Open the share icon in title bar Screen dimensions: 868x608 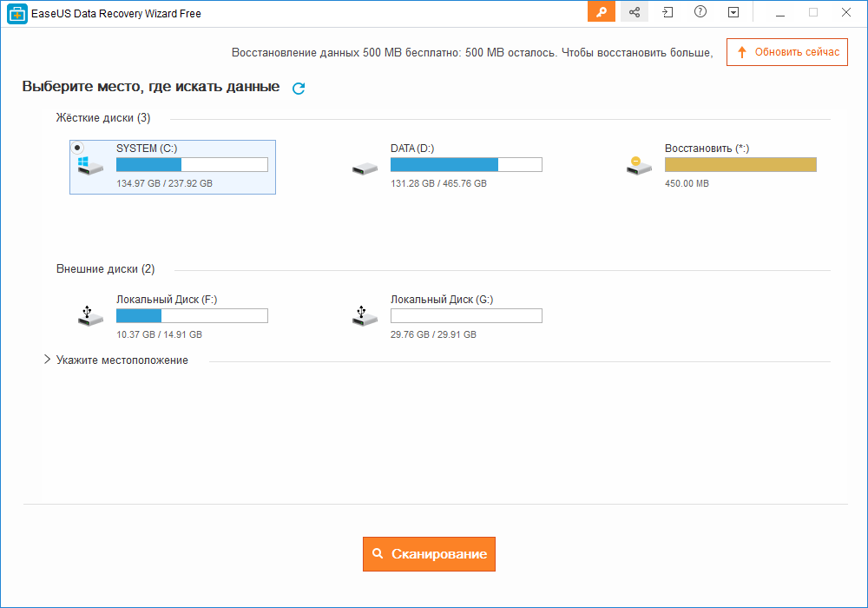635,12
